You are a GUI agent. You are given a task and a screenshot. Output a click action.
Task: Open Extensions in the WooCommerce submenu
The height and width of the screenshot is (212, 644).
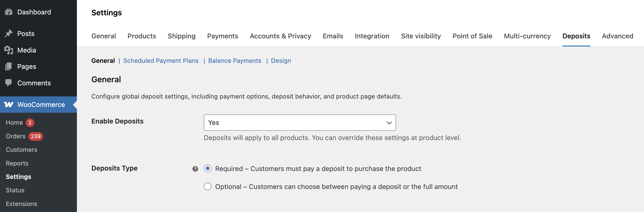tap(21, 204)
